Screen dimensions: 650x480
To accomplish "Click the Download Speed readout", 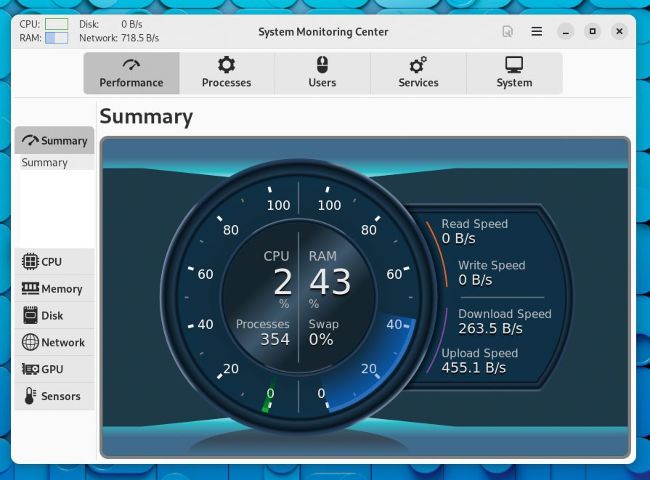I will [x=504, y=321].
